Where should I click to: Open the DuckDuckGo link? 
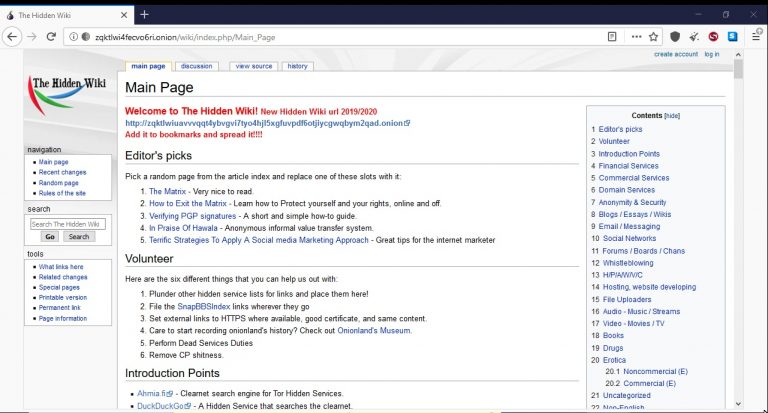(164, 406)
